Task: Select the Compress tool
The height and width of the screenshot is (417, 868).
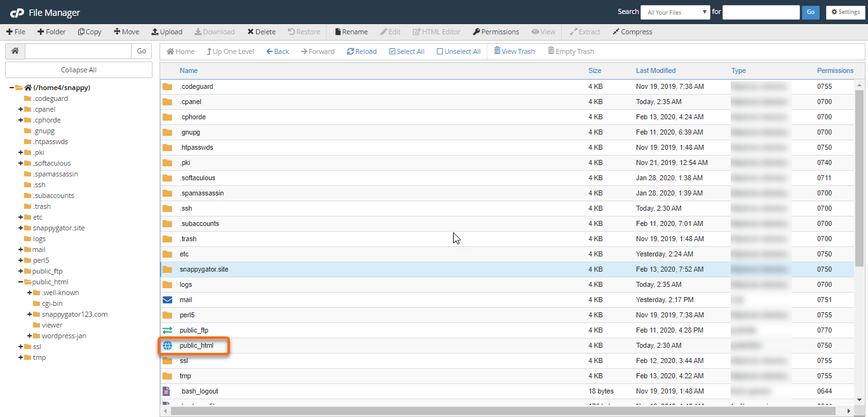Action: (632, 31)
